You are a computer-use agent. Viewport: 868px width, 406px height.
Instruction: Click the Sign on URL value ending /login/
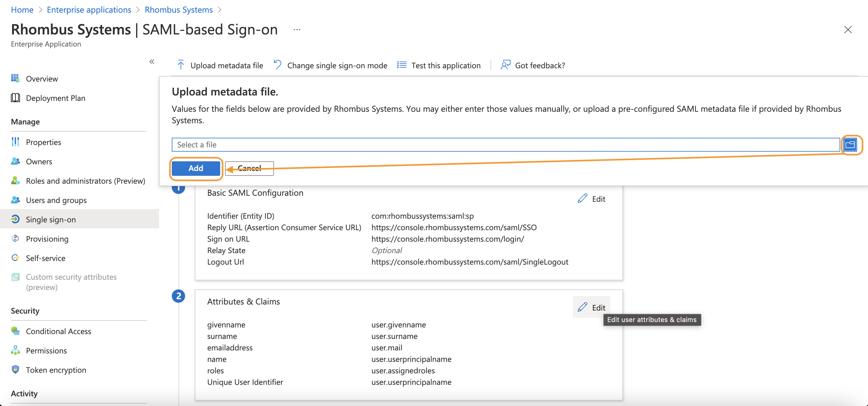tap(448, 239)
